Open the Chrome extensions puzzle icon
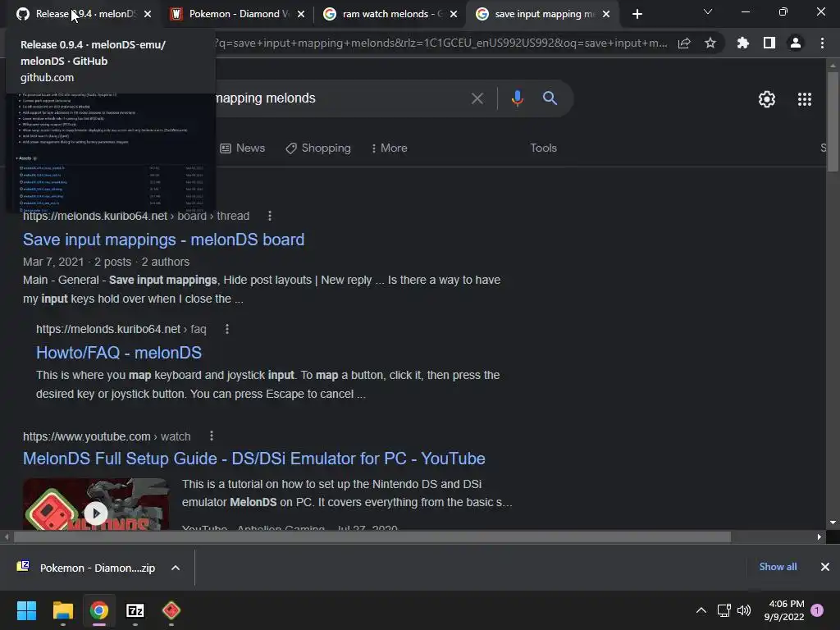The height and width of the screenshot is (630, 840). click(x=742, y=43)
